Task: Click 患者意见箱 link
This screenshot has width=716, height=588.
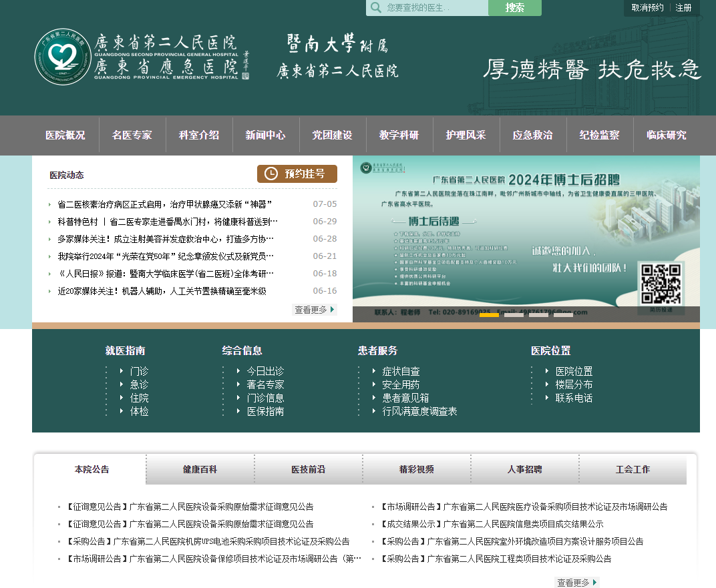Action: click(x=405, y=398)
